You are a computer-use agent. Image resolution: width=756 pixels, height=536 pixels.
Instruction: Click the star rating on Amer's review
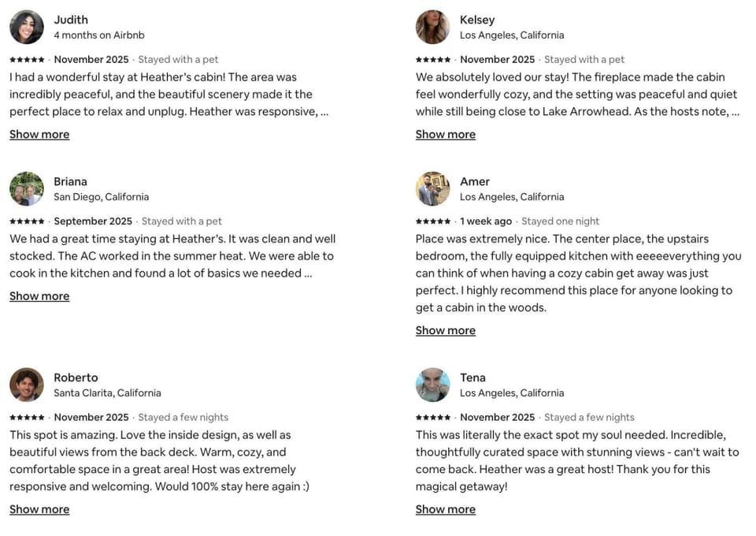tap(433, 221)
